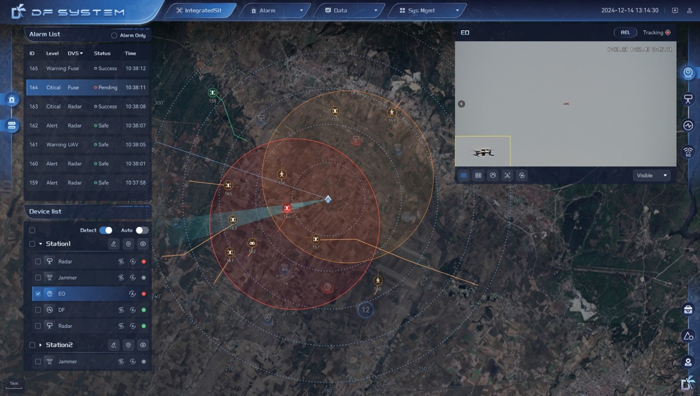Click the Tracking indicator in EO panel
Viewport: 700px width, 396px height.
pos(656,33)
